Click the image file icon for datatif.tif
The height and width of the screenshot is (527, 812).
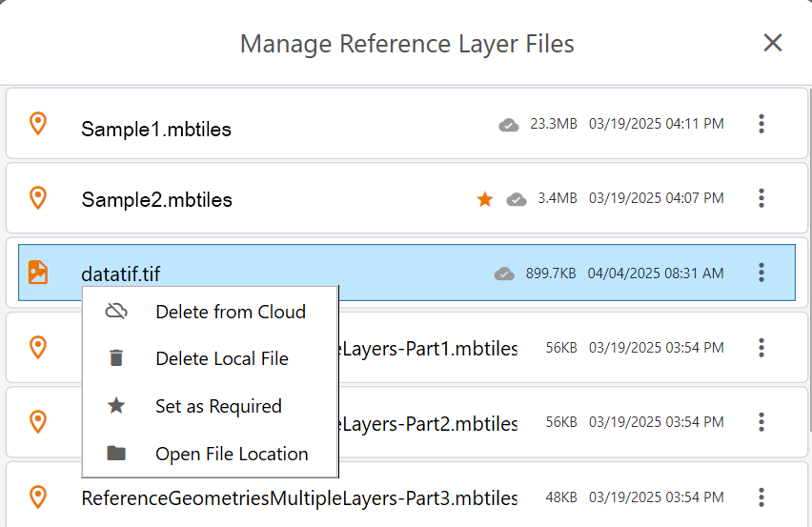pyautogui.click(x=38, y=273)
